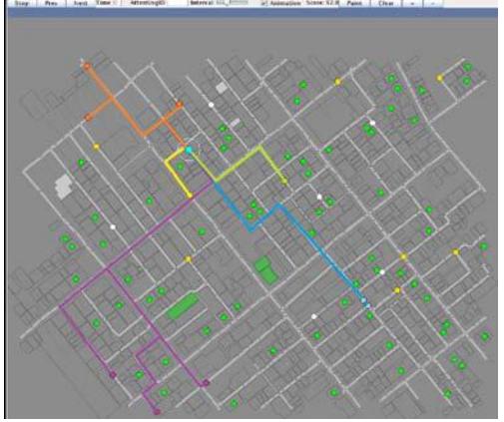
Task: Click the long green building in the lower-left area
Action: 183,306
